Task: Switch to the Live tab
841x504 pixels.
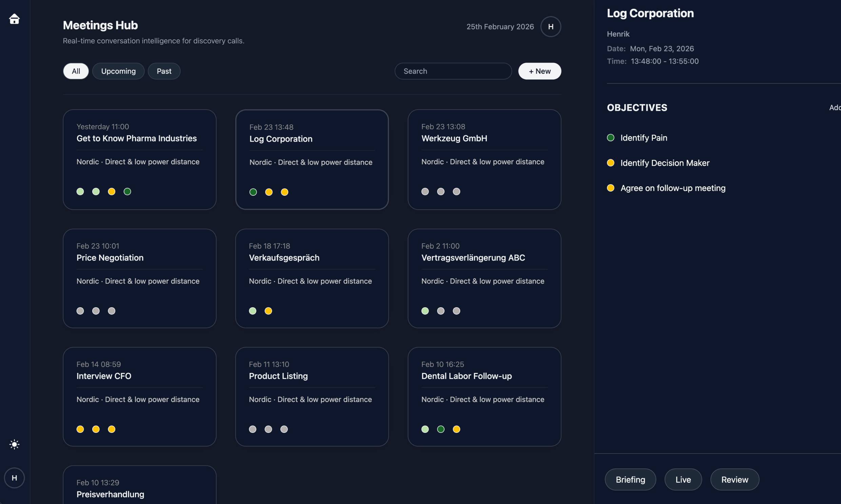Action: pyautogui.click(x=683, y=479)
